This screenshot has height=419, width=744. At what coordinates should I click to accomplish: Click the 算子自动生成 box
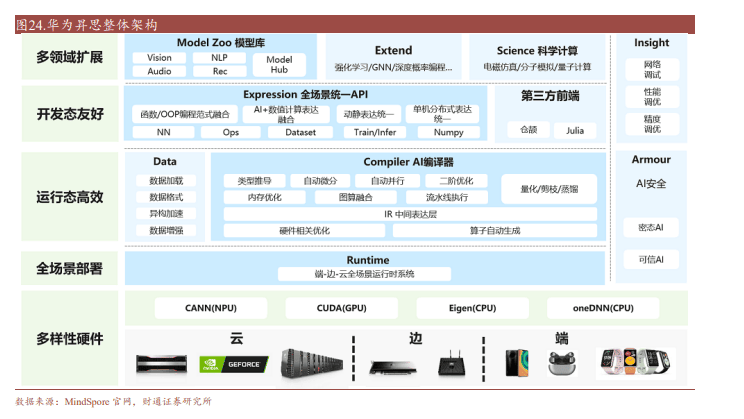(x=495, y=231)
